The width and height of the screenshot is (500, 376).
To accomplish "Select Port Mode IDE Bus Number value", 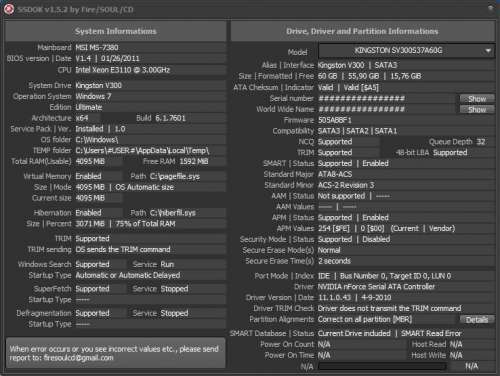I will point(384,276).
